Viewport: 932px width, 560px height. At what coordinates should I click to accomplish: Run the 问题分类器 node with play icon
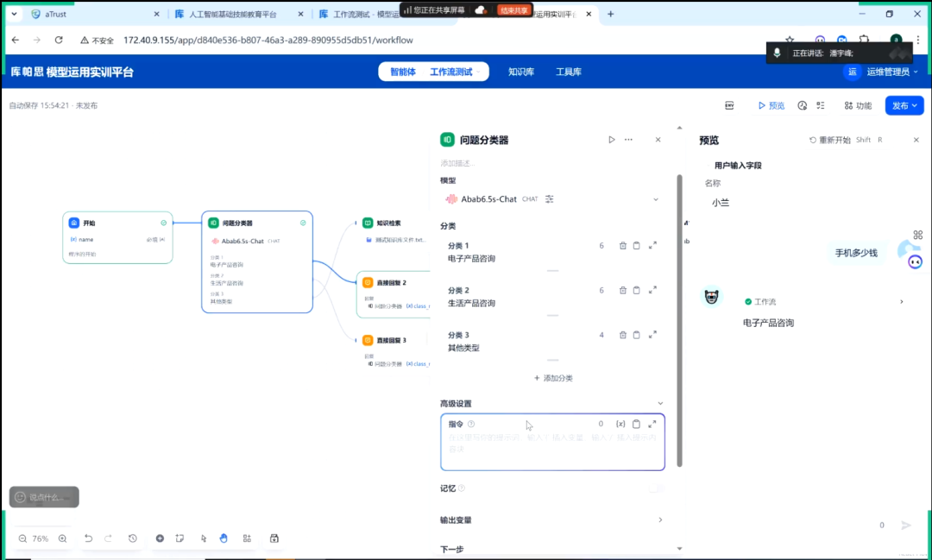[612, 140]
